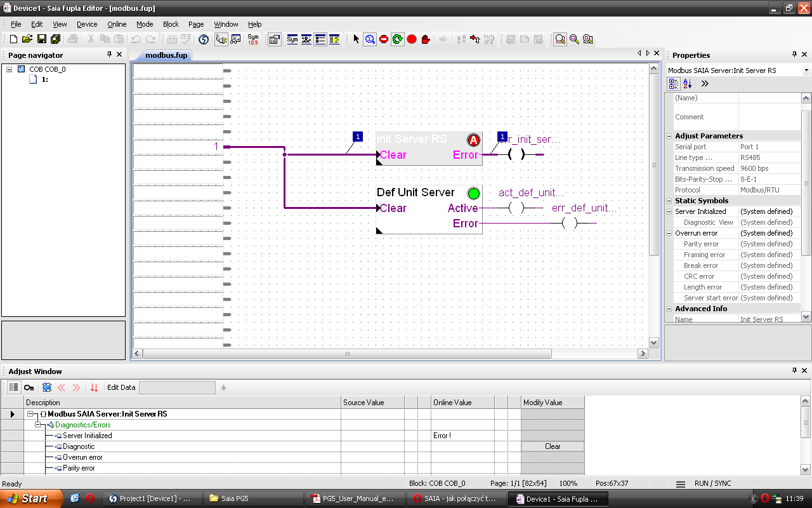Select the Init Server RS function block
Image resolution: width=812 pixels, height=508 pixels.
tap(429, 148)
